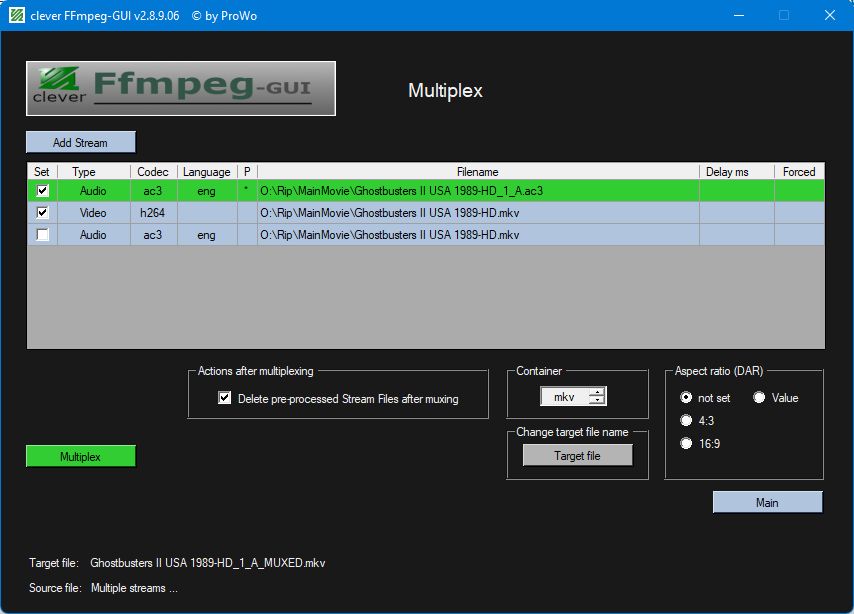Click the eng language cell in unchecked Audio row
Image resolution: width=854 pixels, height=614 pixels.
207,235
